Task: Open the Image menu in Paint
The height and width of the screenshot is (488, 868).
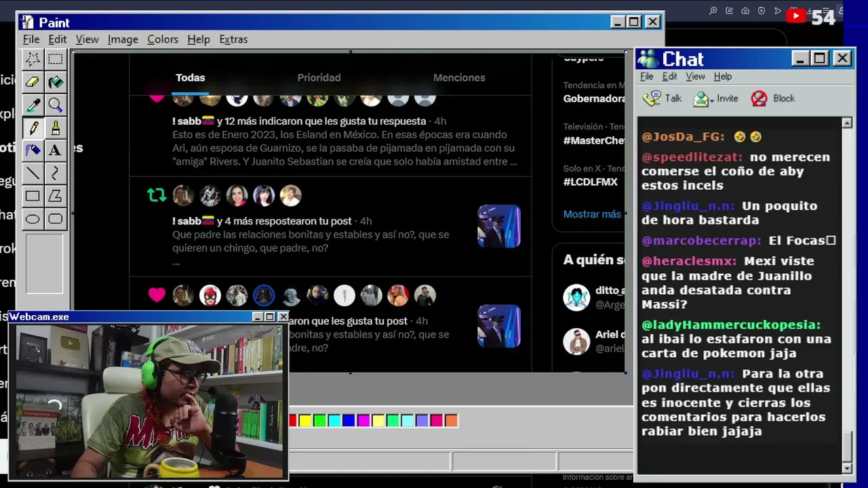Action: 123,39
